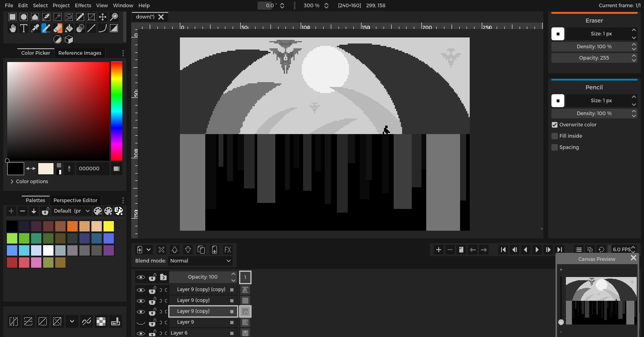
Task: Pick the yellow palette swatch
Action: 109,226
